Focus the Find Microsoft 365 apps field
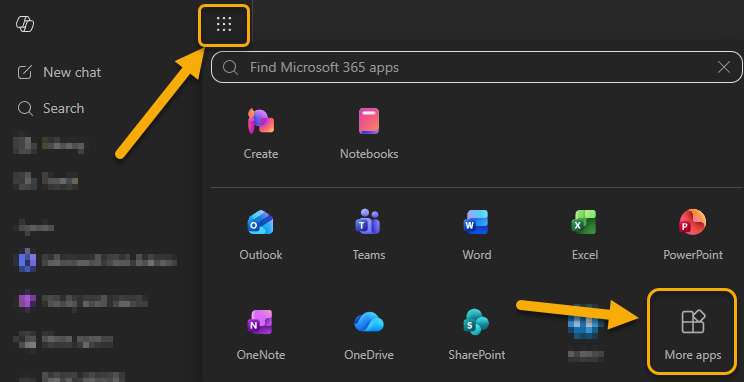Screen dimensions: 744x382 476,67
